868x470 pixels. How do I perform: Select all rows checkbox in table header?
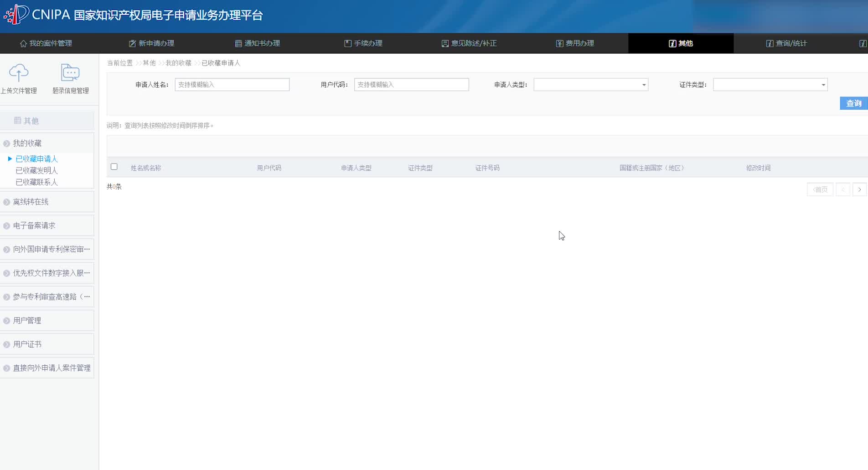(x=114, y=167)
